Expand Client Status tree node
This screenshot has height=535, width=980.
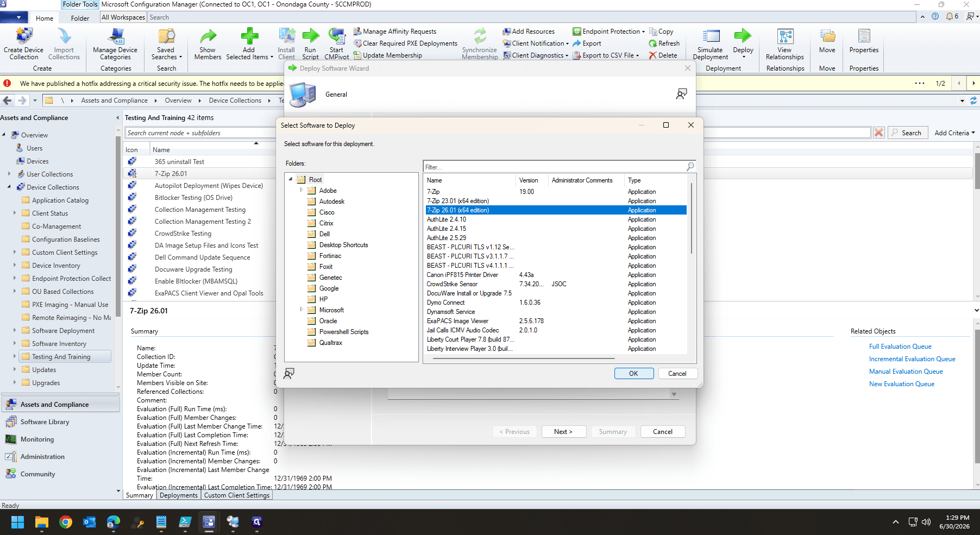[15, 213]
